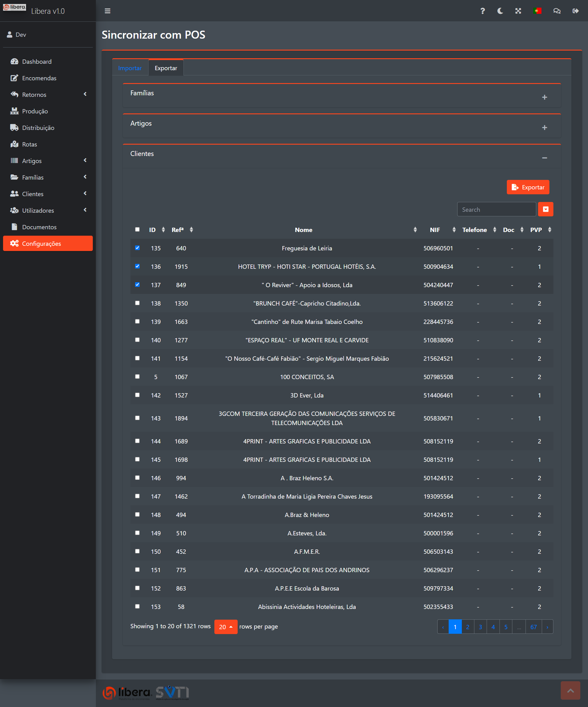Uncheck the Freguesia de Leiria row checkbox

[137, 248]
